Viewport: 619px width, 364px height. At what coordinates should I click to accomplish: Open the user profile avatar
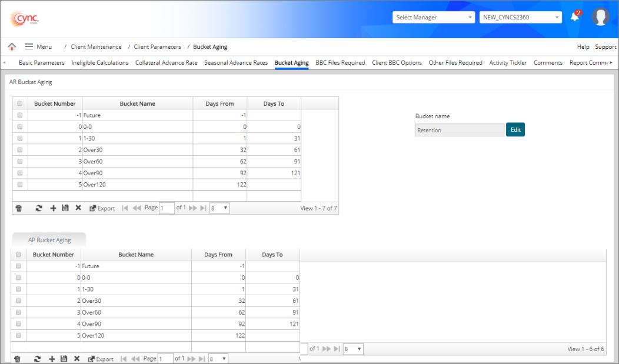coord(600,17)
